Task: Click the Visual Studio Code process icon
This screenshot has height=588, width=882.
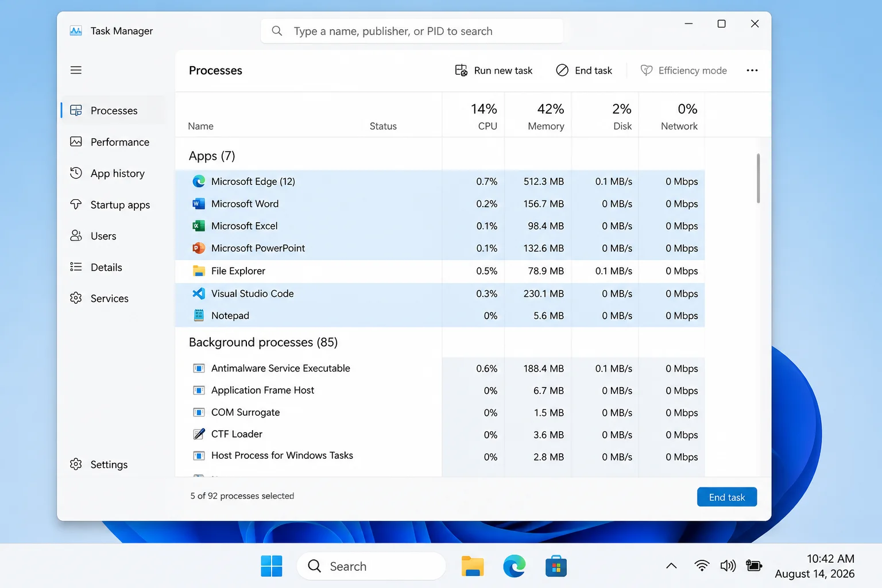Action: pos(199,293)
